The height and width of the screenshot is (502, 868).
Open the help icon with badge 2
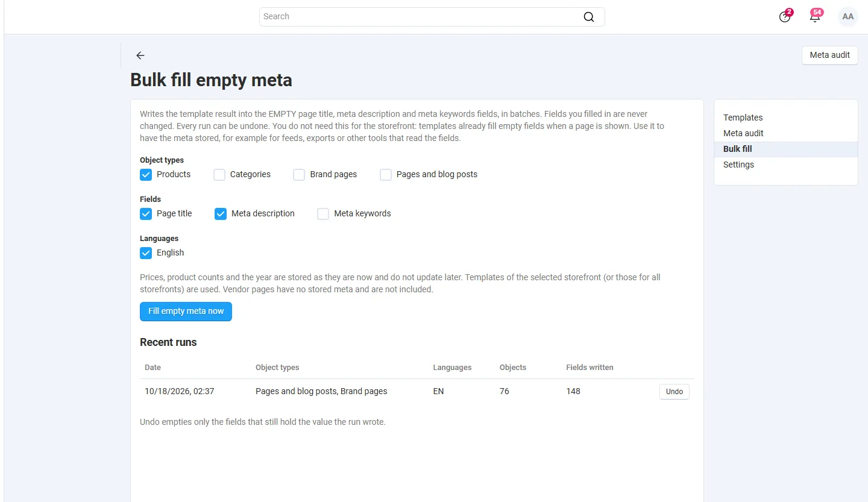pyautogui.click(x=785, y=17)
